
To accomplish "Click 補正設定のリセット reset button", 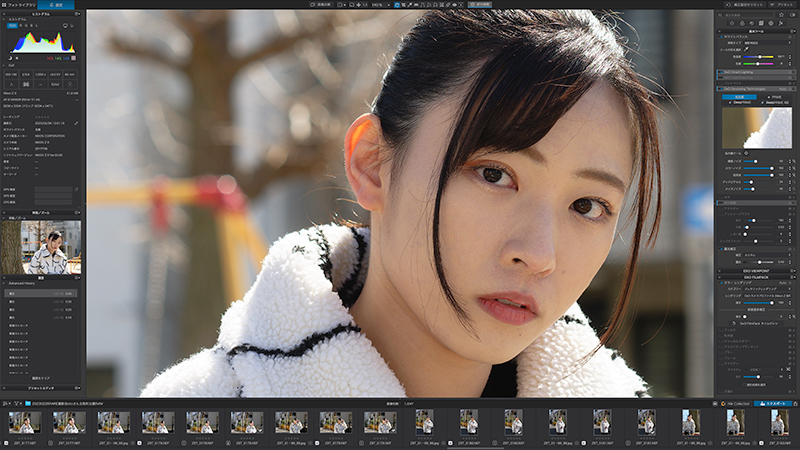I will tap(744, 5).
